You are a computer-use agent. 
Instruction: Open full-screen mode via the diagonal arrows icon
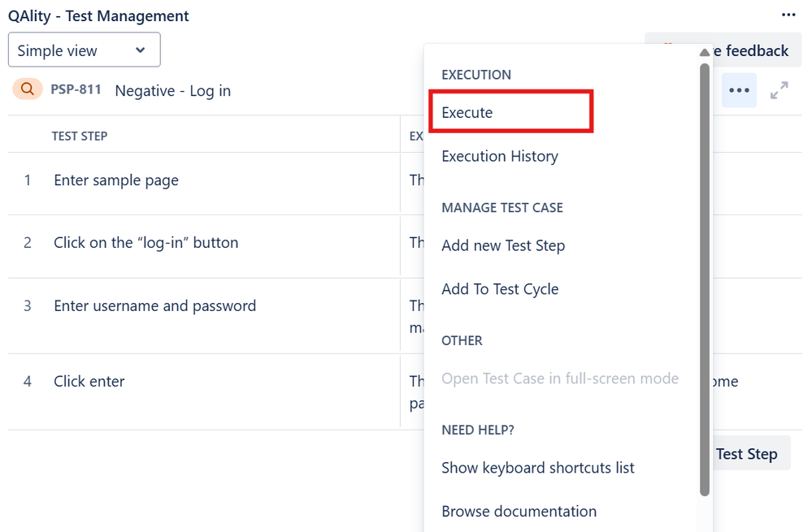pyautogui.click(x=779, y=90)
